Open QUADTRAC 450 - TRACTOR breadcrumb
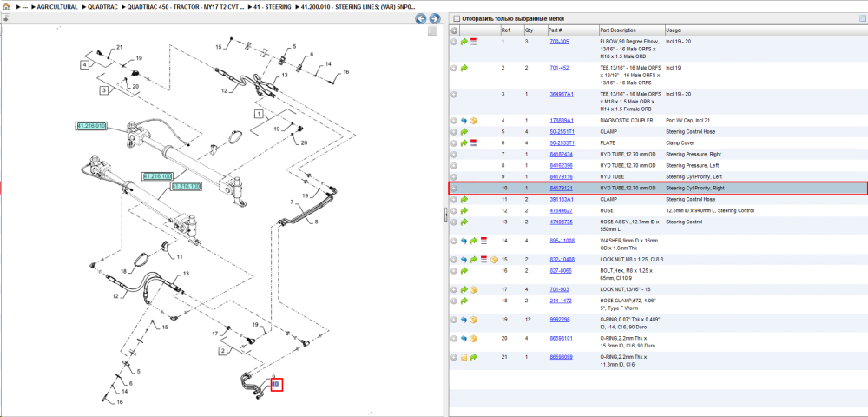Image resolution: width=868 pixels, height=417 pixels. click(186, 8)
